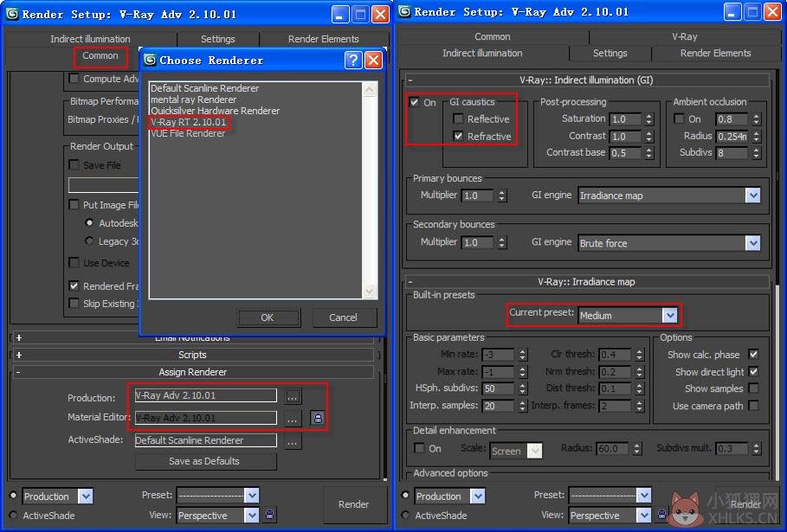Adjust Primary bounces Multiplier spinner
Viewport: 787px width, 532px height.
502,195
